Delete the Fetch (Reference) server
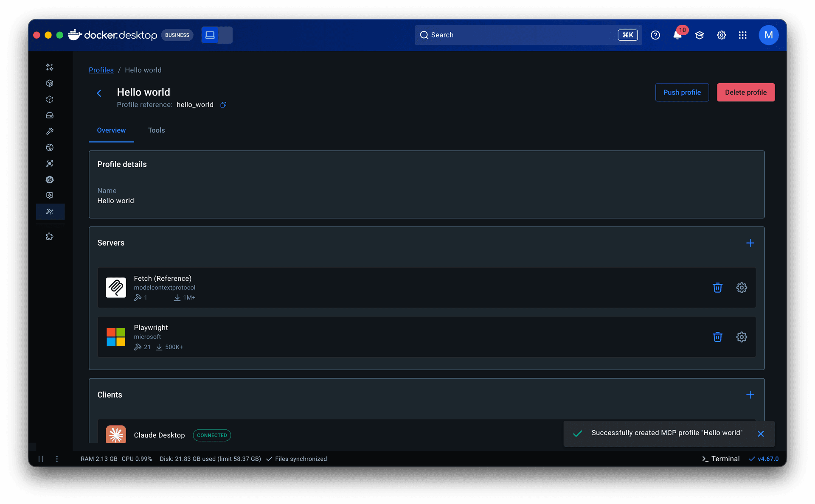This screenshot has width=815, height=504. [717, 288]
